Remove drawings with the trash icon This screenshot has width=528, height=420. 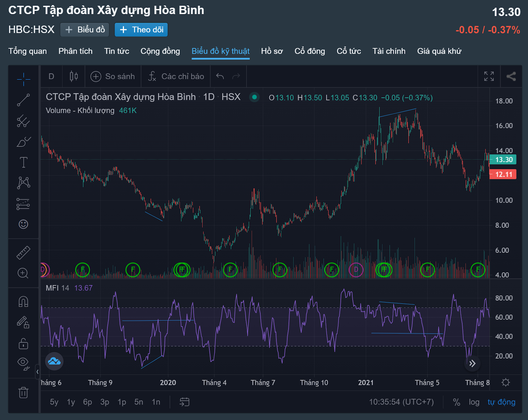click(x=23, y=392)
